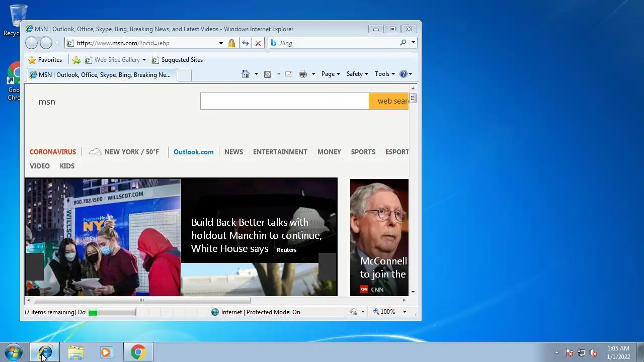Click the browser Back button

(x=31, y=43)
